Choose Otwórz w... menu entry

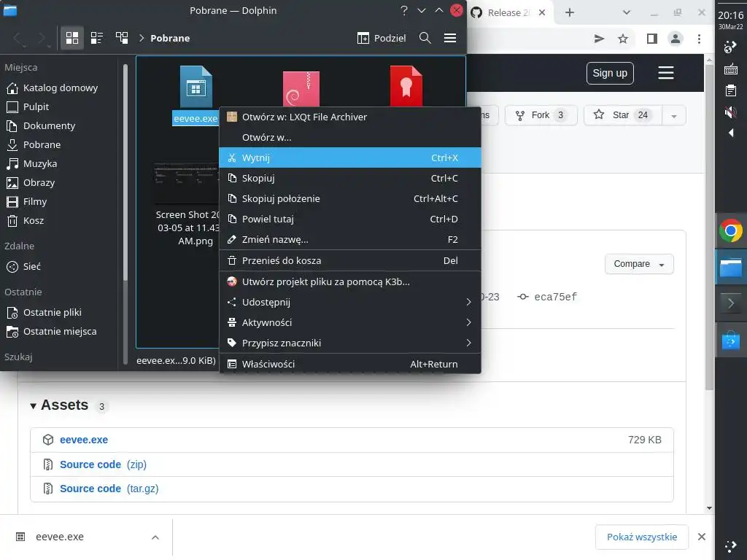coord(349,138)
